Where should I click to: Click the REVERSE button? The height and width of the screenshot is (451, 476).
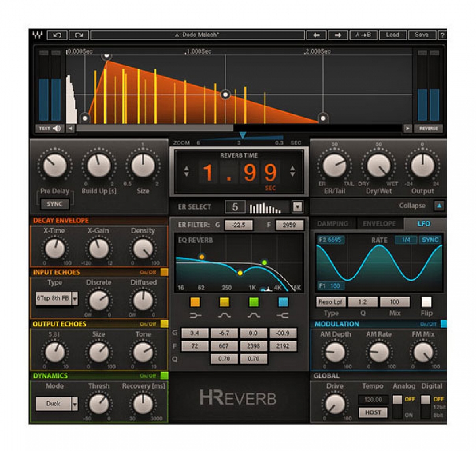[428, 128]
